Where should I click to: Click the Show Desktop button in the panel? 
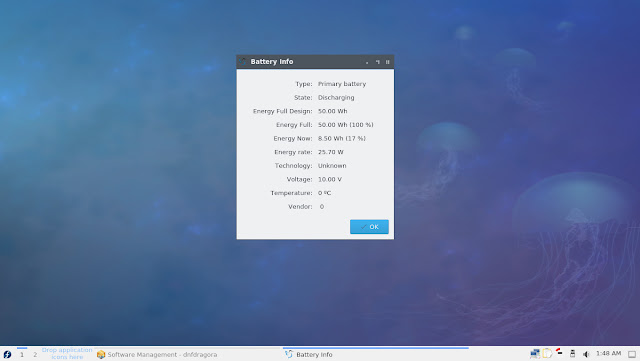coord(632,354)
